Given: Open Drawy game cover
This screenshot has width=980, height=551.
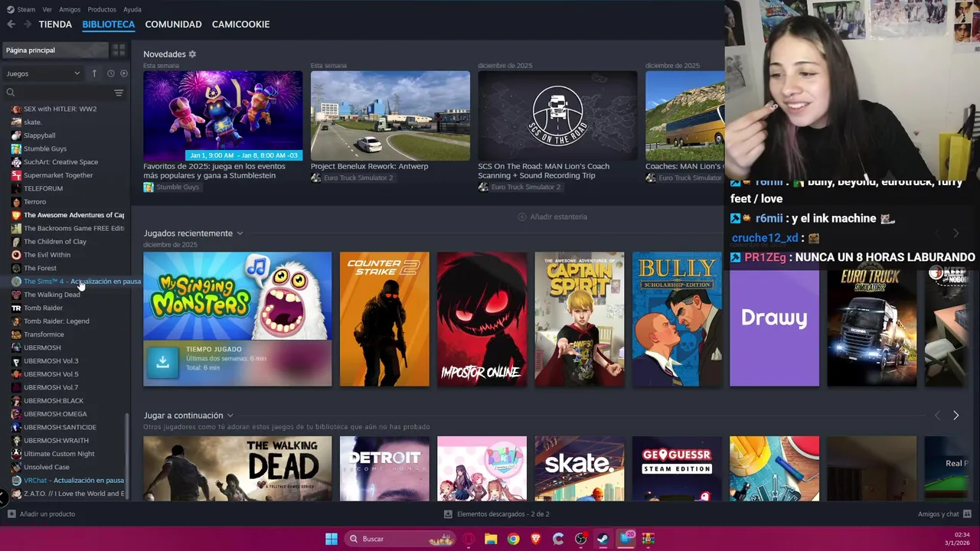Looking at the screenshot, I should coord(774,328).
